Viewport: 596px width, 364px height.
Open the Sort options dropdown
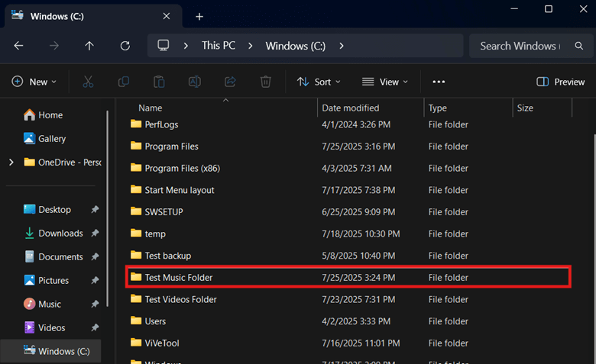pos(319,82)
